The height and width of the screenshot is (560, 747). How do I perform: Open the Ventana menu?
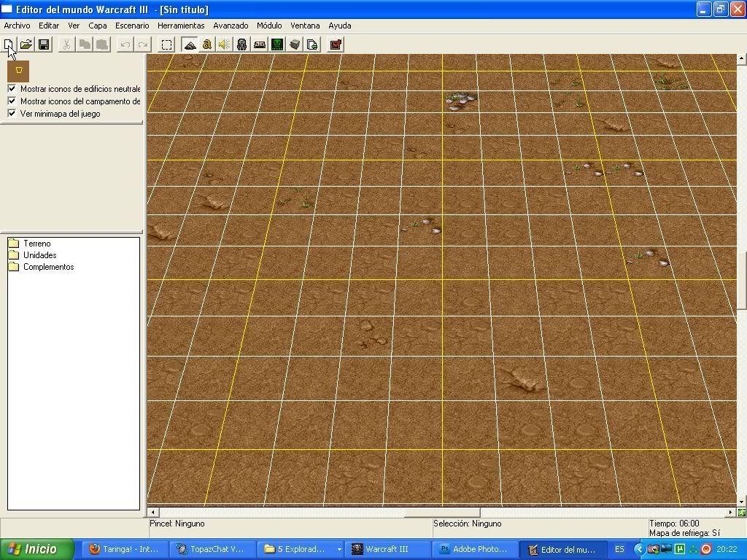(305, 26)
